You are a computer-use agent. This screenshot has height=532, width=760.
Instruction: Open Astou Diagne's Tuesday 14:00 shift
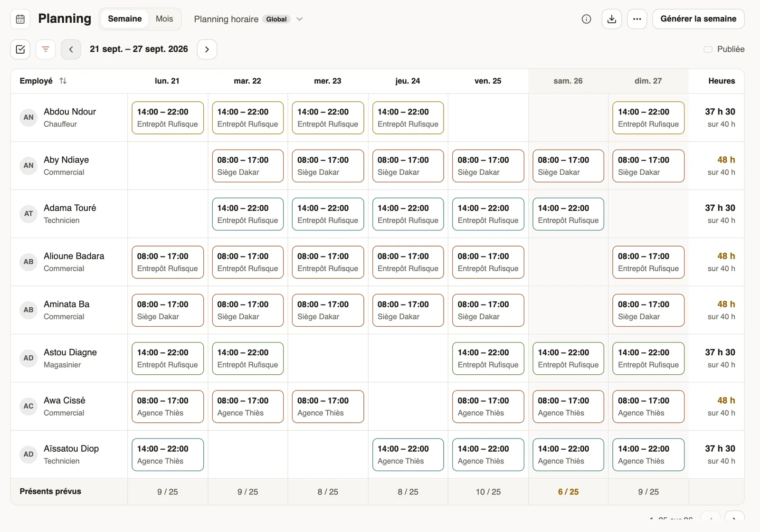248,359
